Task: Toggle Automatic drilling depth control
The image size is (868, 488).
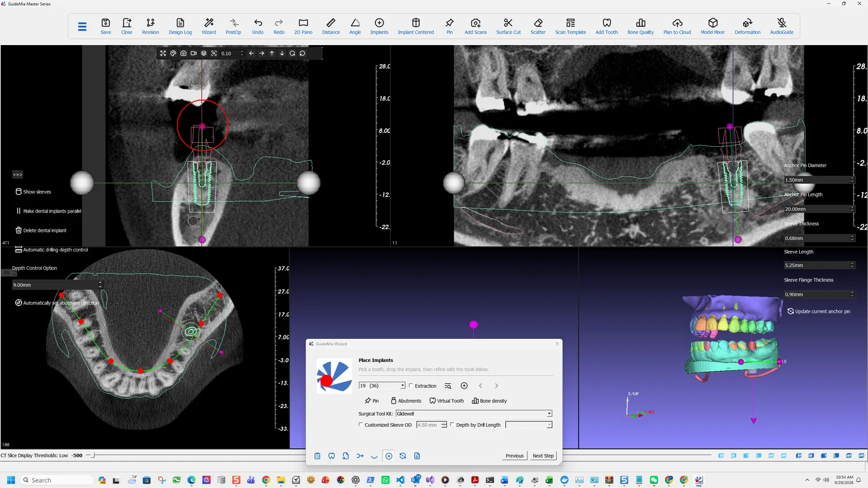Action: point(52,250)
